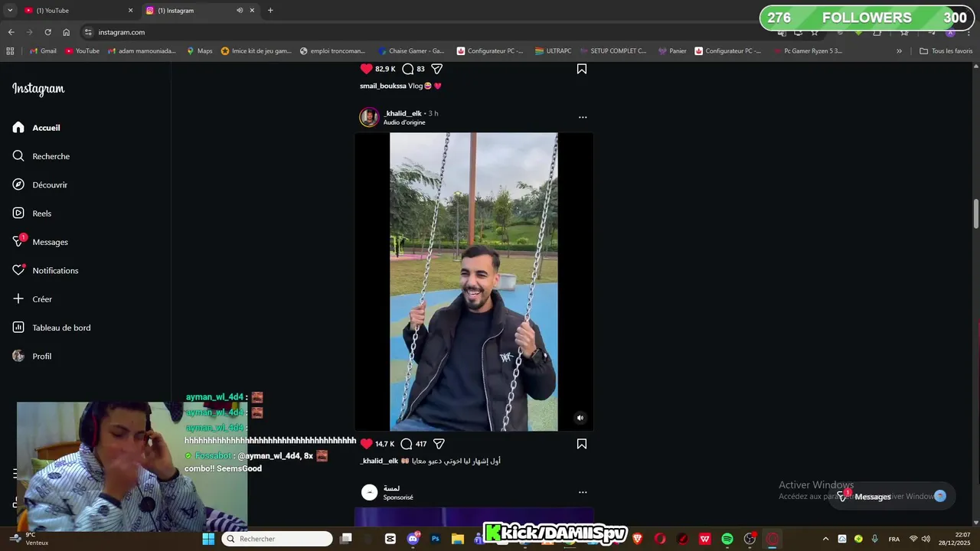Toggle video sound on the swing video

pos(580,418)
